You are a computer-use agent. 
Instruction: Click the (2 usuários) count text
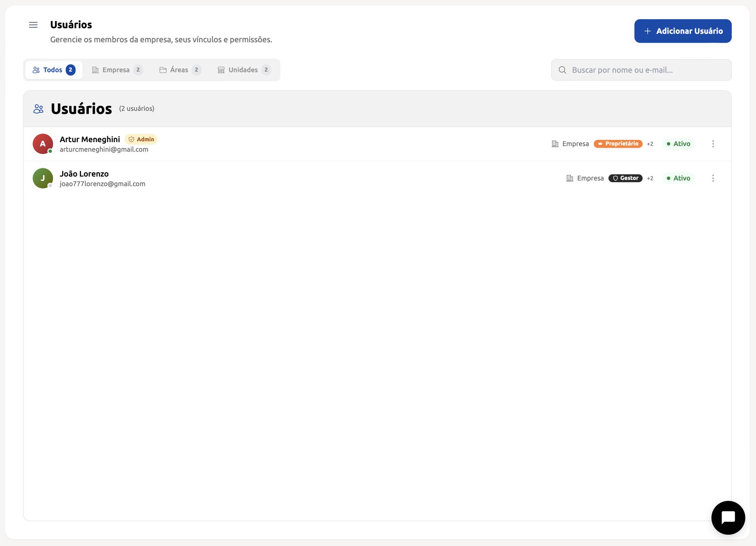137,109
